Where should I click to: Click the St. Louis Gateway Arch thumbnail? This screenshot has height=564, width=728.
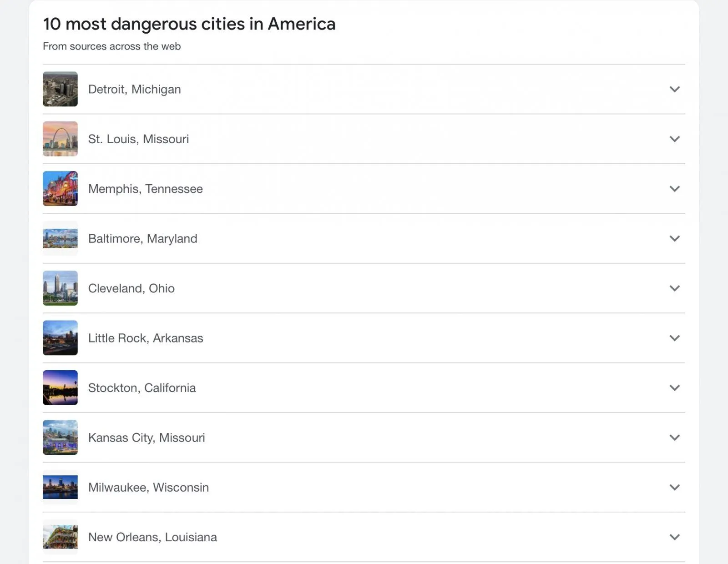point(60,139)
